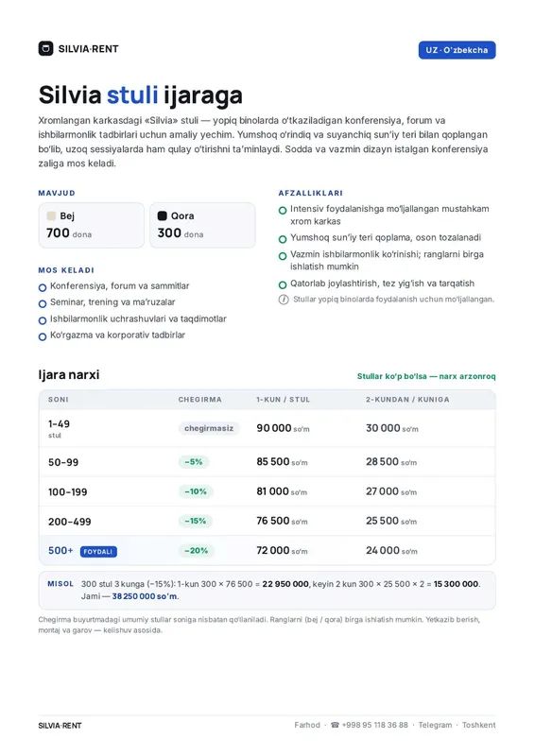Click the FOYDALI badge on 500+ row
535x756 pixels.
click(x=98, y=552)
